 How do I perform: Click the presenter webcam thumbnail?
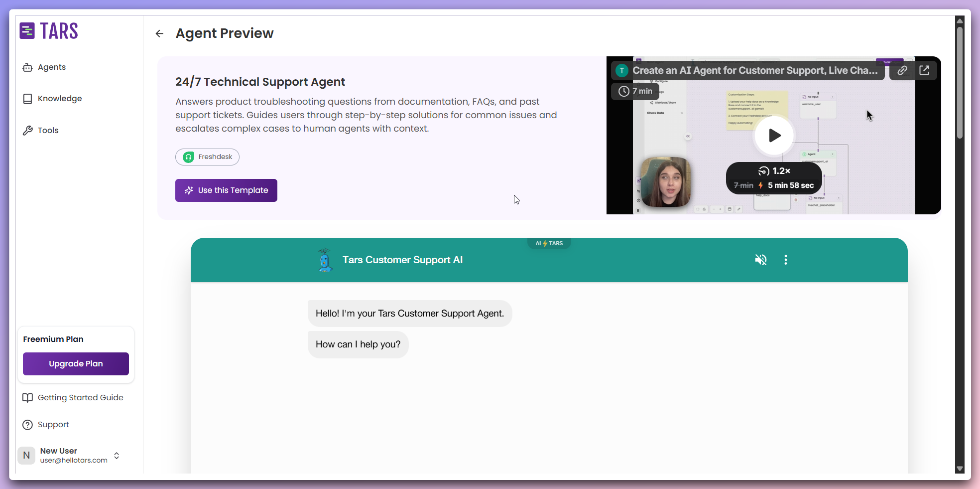(665, 182)
